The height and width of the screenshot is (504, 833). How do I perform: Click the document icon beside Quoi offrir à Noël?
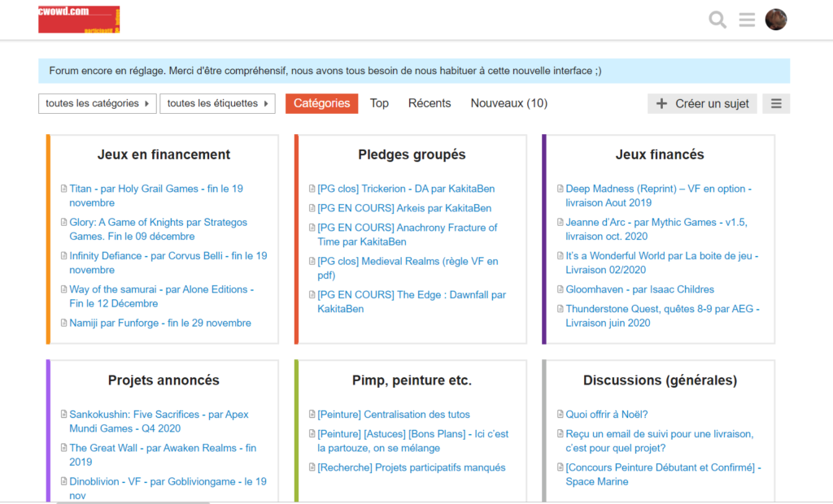coord(560,415)
